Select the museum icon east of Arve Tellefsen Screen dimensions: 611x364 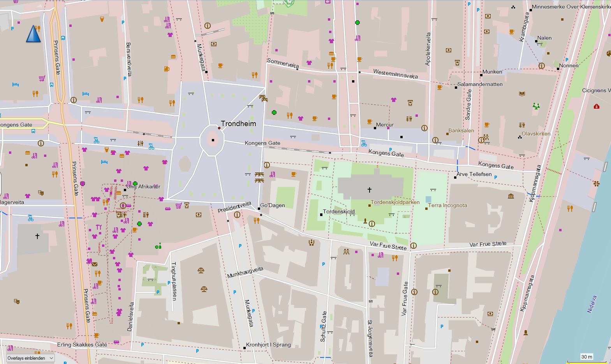coord(511,196)
